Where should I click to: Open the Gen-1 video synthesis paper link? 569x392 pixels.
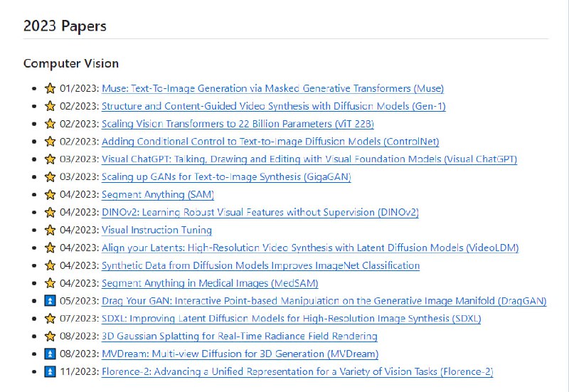click(273, 107)
